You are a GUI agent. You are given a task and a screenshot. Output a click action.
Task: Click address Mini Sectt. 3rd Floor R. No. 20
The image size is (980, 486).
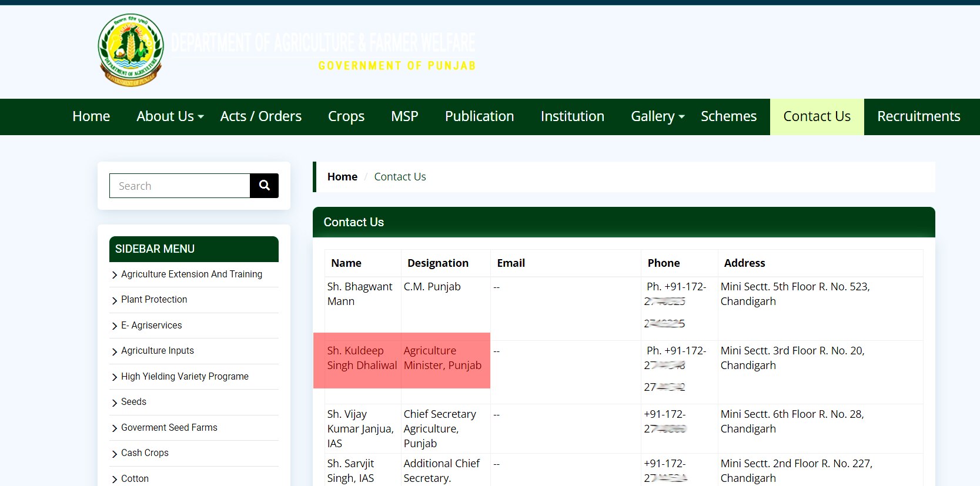820,372
